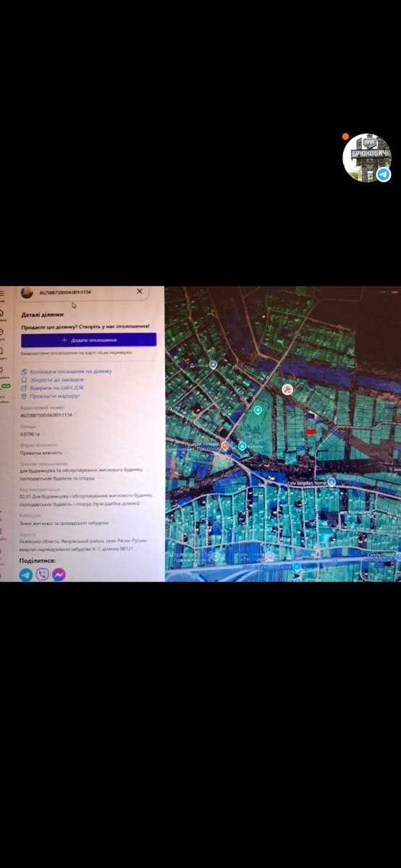Open the hamburger menu in sidebar
This screenshot has height=868, width=401.
point(2,294)
